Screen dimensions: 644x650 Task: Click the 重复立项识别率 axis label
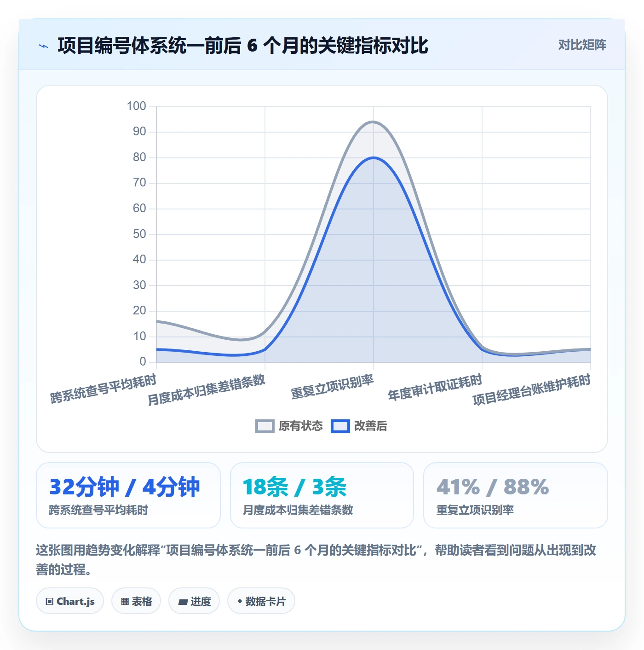[332, 387]
